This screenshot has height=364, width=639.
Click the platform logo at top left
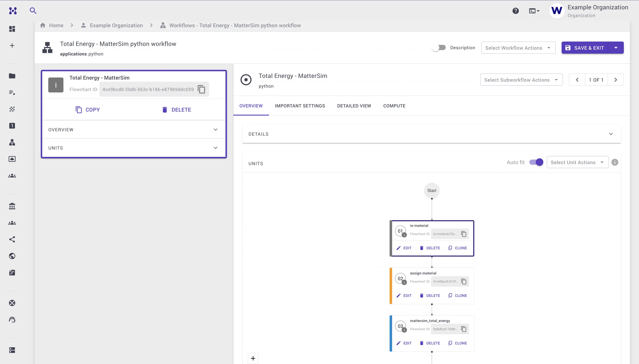pyautogui.click(x=13, y=11)
